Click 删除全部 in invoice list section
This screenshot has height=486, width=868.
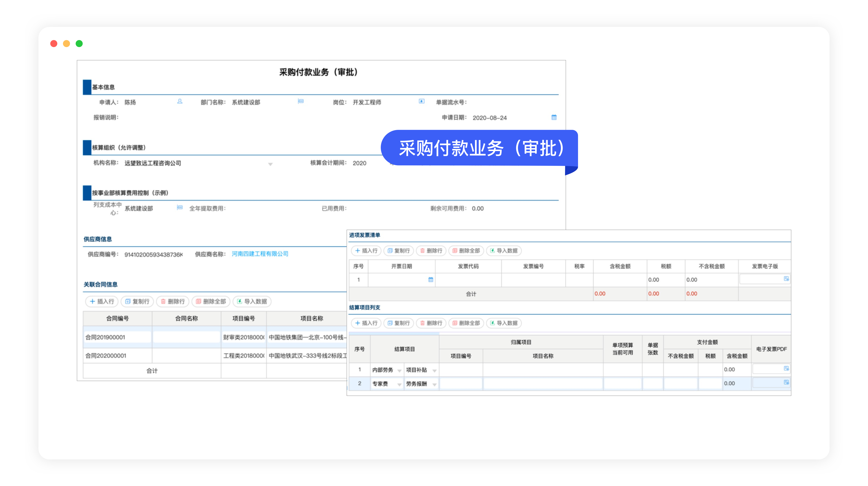click(466, 251)
